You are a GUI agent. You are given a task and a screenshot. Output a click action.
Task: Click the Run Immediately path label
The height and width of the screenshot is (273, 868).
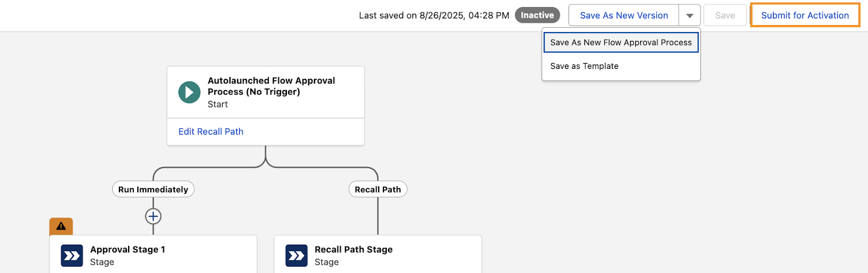[153, 189]
